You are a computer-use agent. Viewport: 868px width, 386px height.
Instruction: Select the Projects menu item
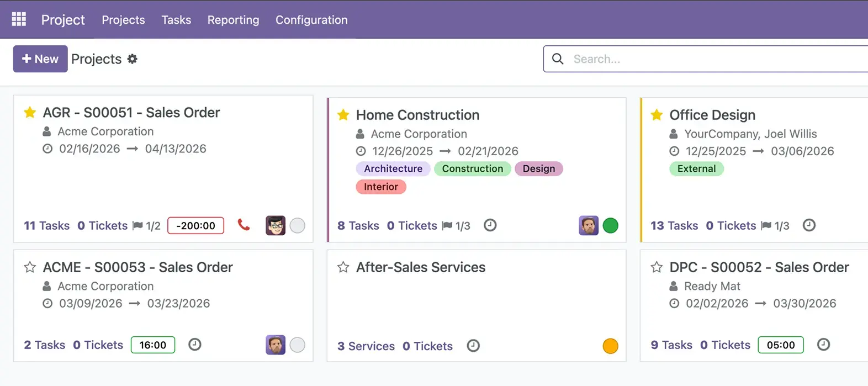[123, 20]
